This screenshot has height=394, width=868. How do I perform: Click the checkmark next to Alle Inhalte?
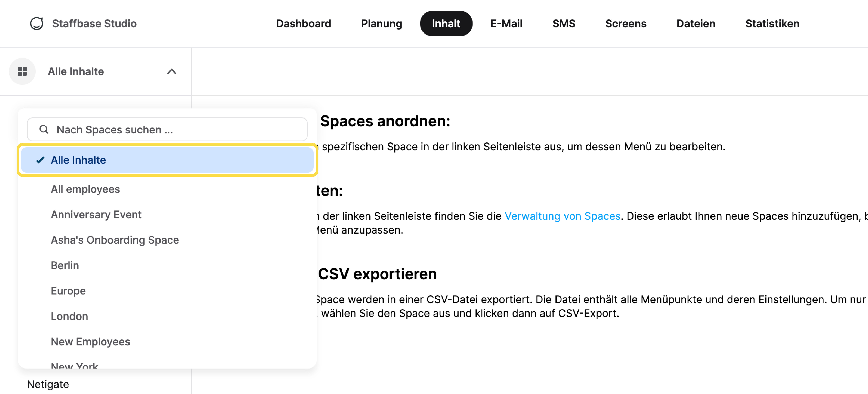[40, 160]
